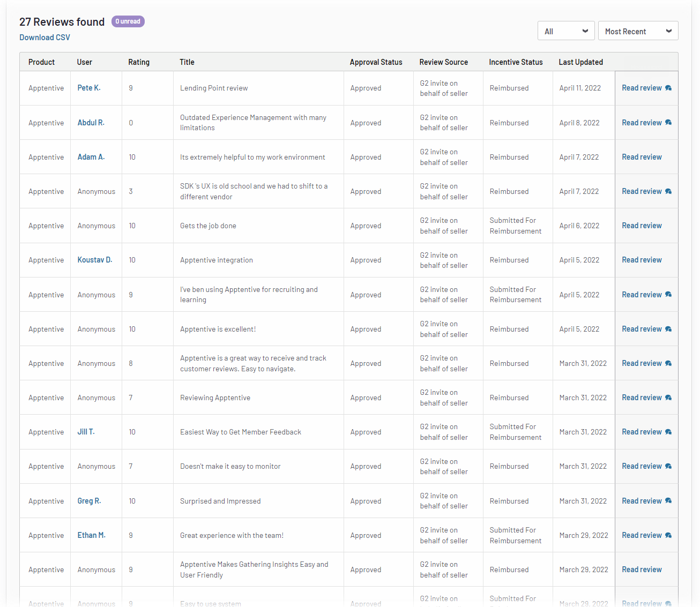700x607 pixels.
Task: Select Adam A.'s username link
Action: point(91,156)
